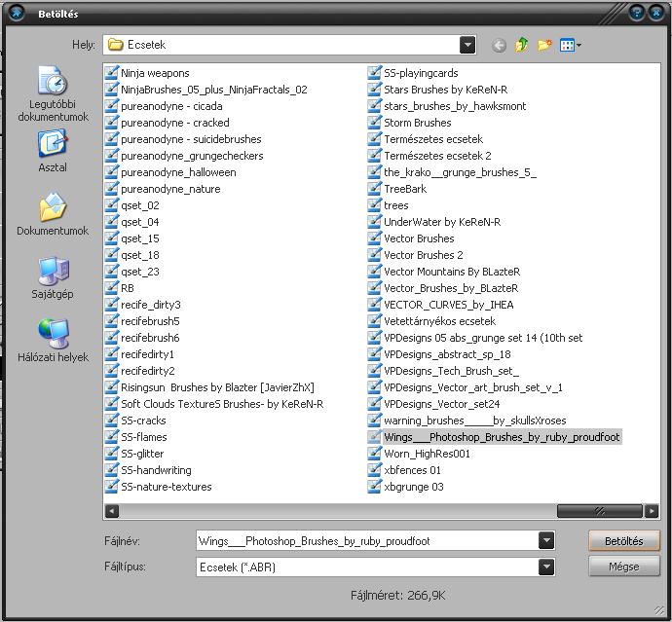Select the Ninja weapons brush file
The image size is (672, 622).
click(x=155, y=73)
